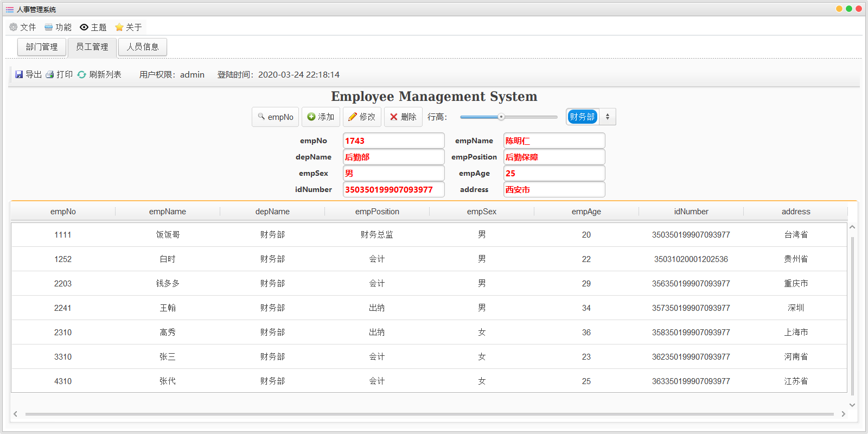Switch to the 人员信息 tab

143,47
